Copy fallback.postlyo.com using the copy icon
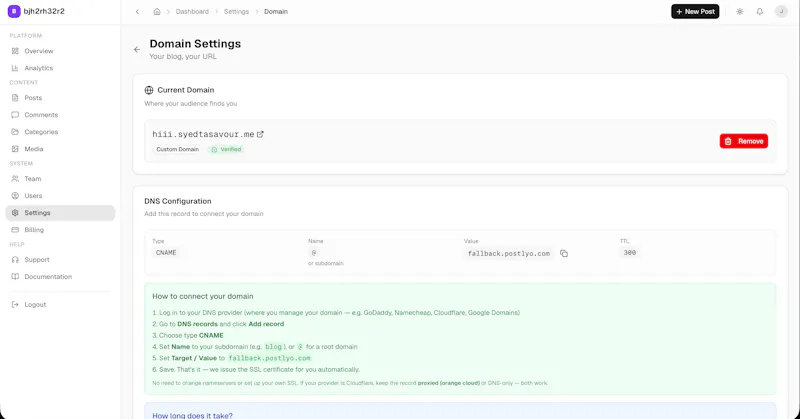This screenshot has width=800, height=419. click(x=564, y=253)
